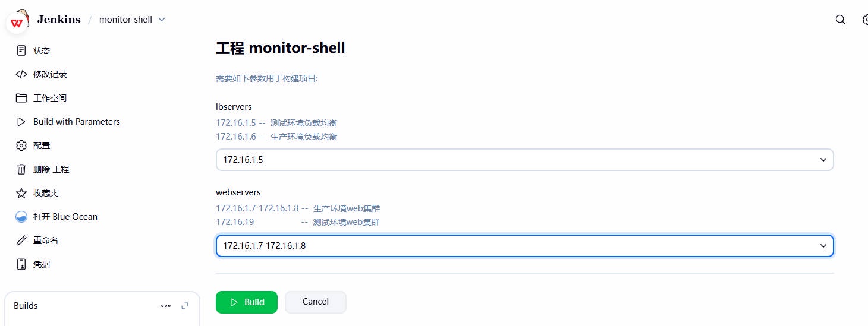Expand the webservers selection dropdown
Screen dimensions: 868x326
[524, 246]
